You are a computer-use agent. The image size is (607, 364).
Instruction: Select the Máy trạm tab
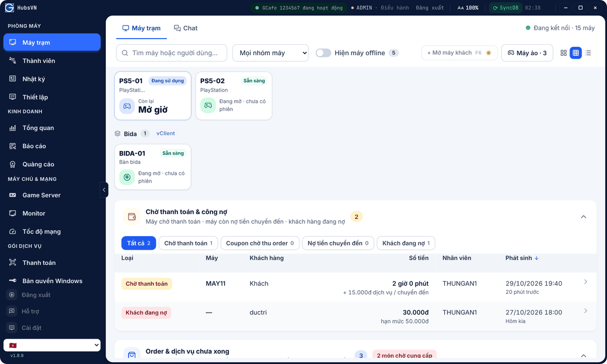(141, 28)
